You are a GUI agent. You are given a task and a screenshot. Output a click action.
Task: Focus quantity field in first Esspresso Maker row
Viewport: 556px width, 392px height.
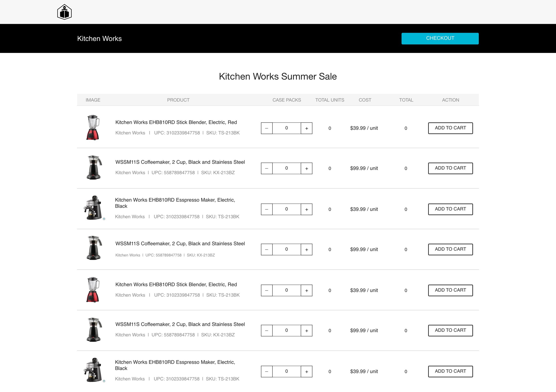pos(286,209)
